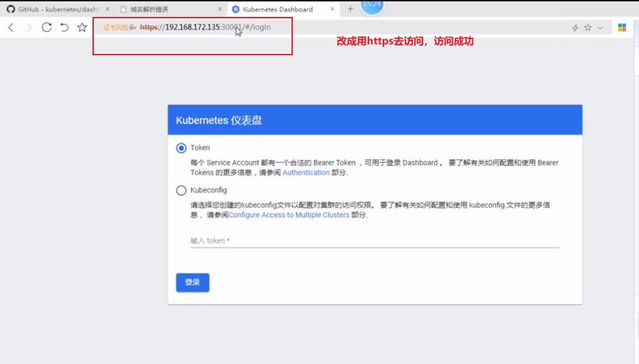The width and height of the screenshot is (639, 364).
Task: Expand the address bar dropdown chevron
Action: [x=601, y=28]
